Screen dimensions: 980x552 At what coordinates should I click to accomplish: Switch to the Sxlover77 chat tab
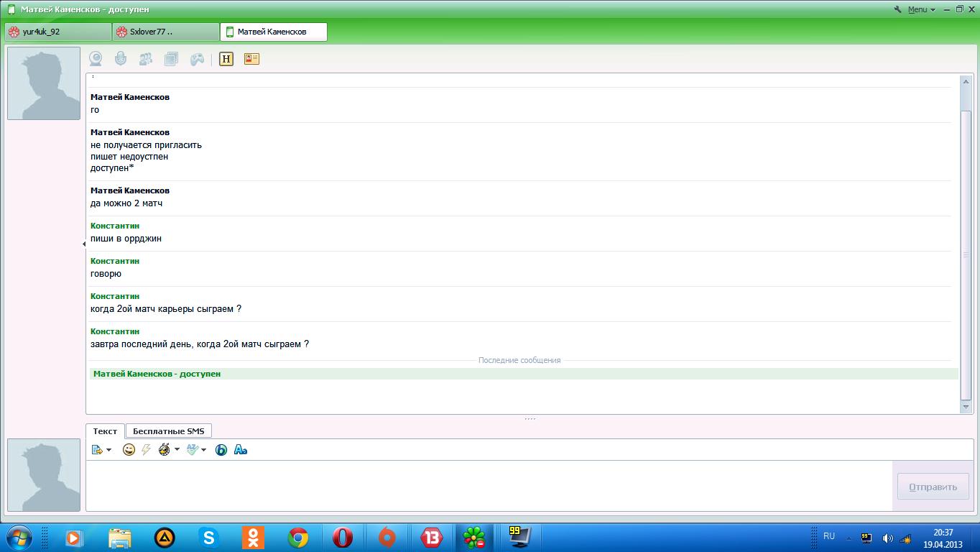pyautogui.click(x=165, y=32)
